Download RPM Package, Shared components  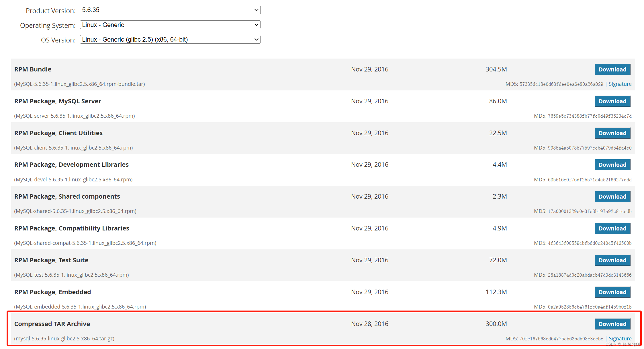click(x=612, y=197)
